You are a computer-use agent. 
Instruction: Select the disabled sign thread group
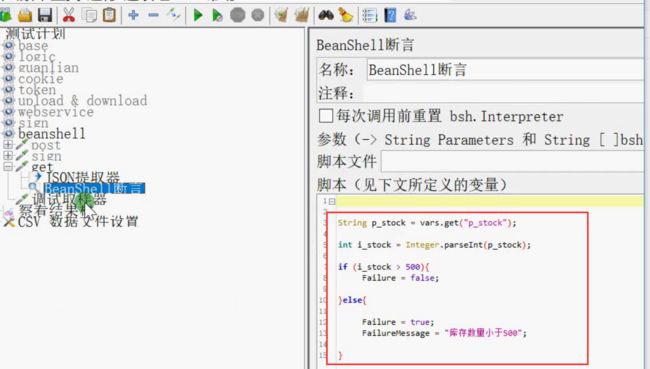[33, 123]
